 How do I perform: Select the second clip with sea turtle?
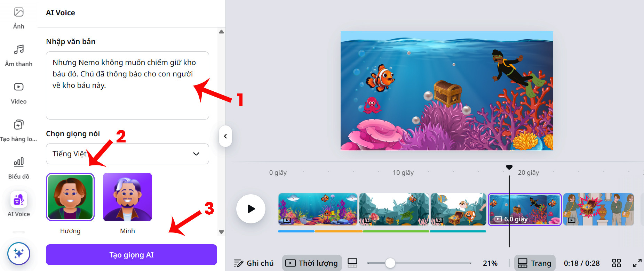(394, 210)
